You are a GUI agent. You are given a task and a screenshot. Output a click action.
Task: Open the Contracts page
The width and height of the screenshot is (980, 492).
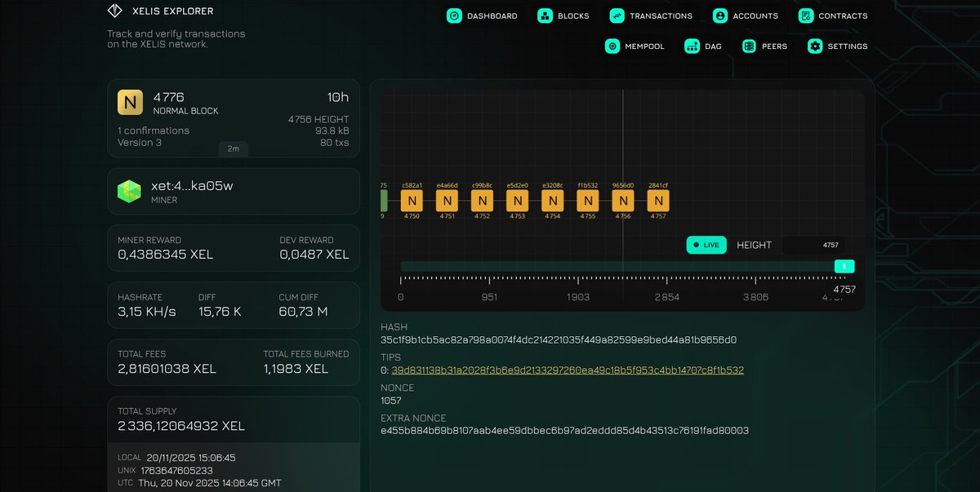(843, 16)
